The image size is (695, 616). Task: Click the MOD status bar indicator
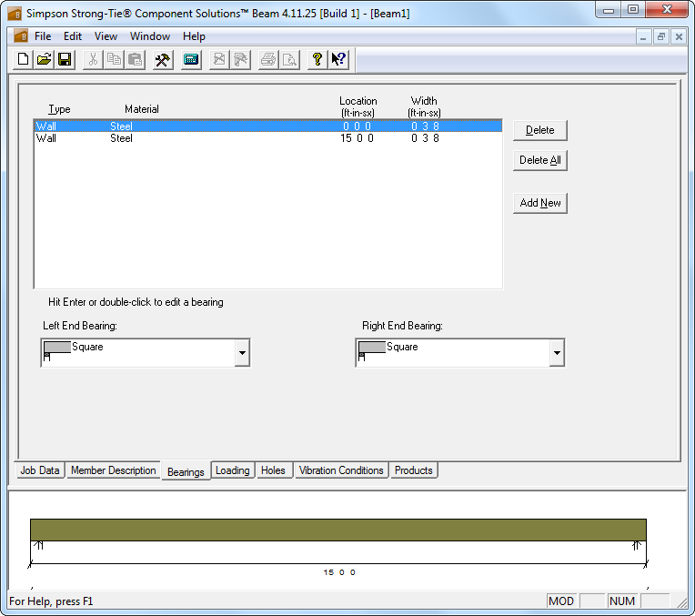pos(561,601)
